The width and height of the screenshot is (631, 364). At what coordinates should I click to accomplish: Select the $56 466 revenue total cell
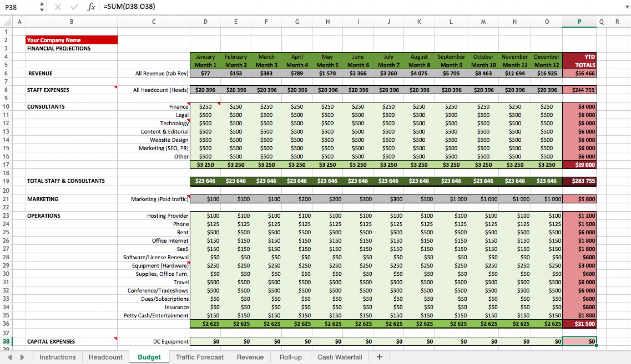click(579, 73)
